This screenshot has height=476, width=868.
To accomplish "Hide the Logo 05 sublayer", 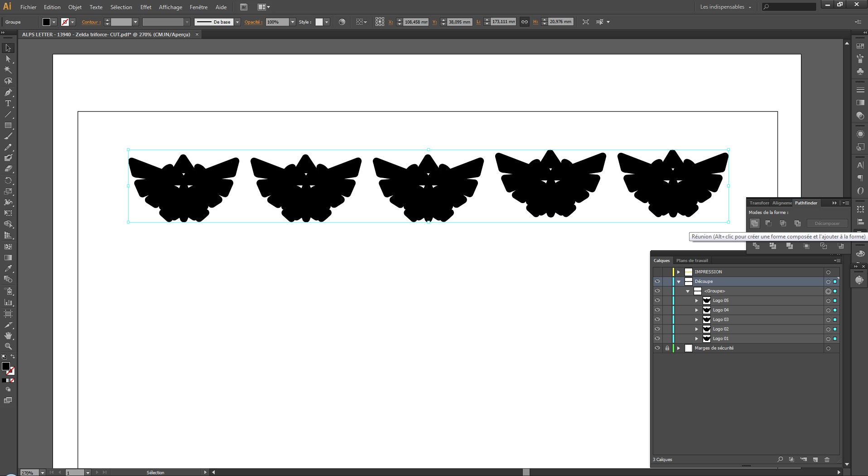I will tap(657, 301).
